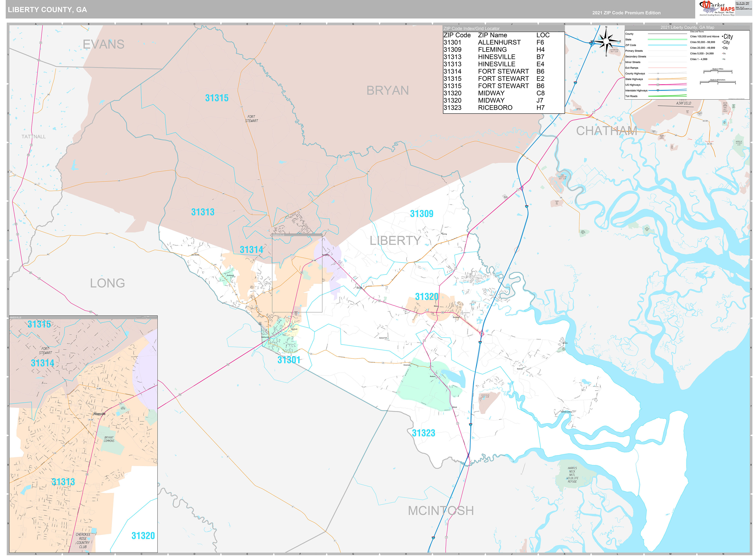Toggle the ZIP Code line in the legend
The height and width of the screenshot is (556, 756).
[x=667, y=45]
